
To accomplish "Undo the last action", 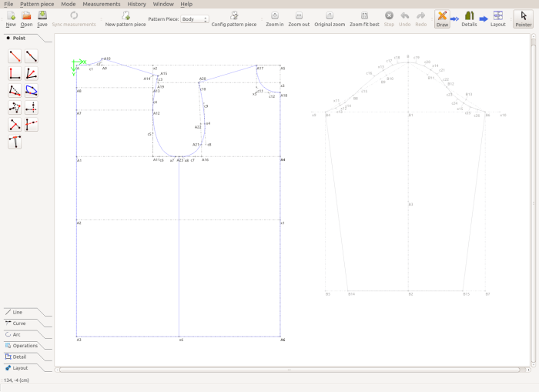I will click(404, 19).
